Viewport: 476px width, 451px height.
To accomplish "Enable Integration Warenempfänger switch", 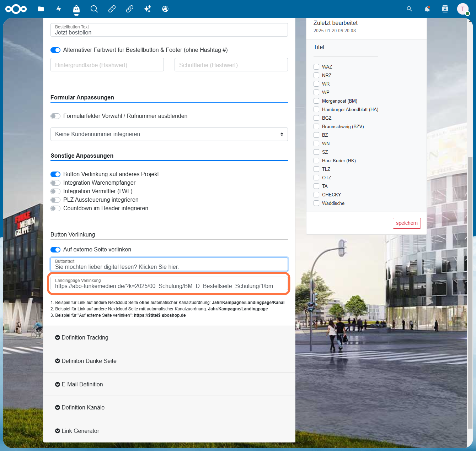I will 55,183.
